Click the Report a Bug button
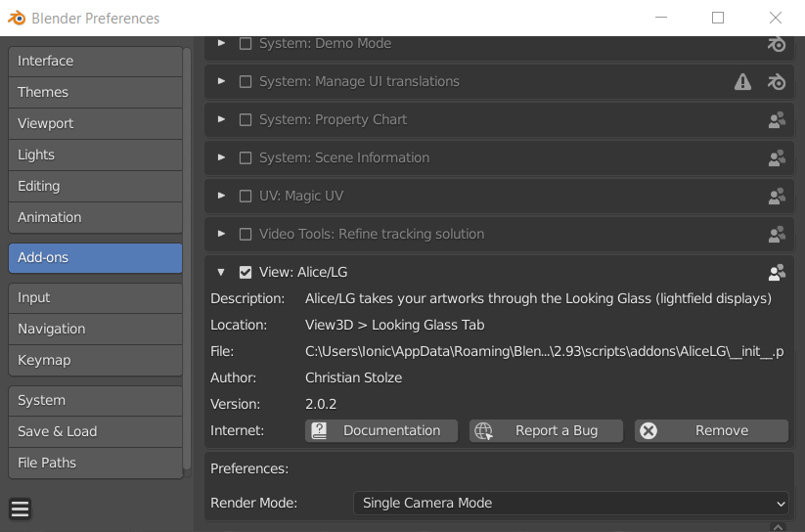 [x=546, y=430]
